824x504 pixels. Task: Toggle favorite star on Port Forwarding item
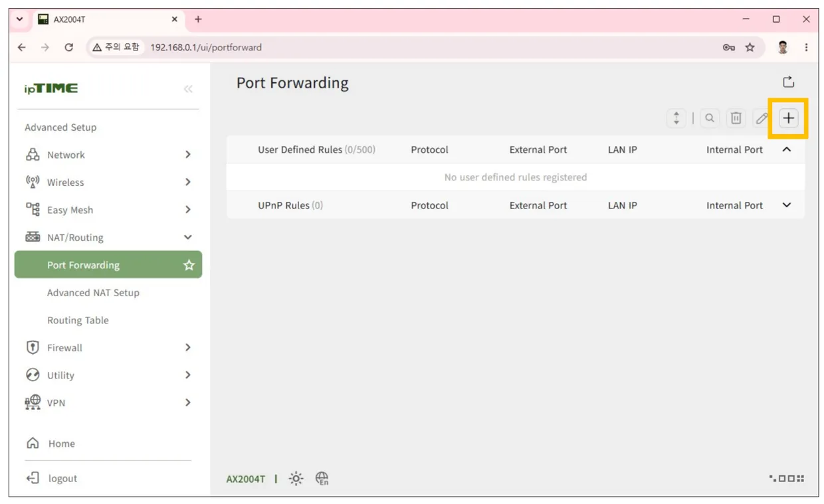pos(189,265)
